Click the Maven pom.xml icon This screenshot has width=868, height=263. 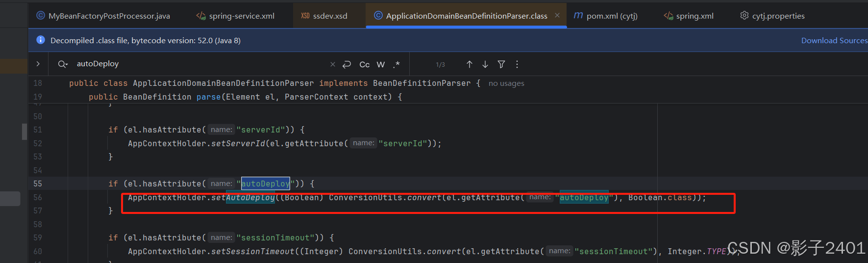(x=578, y=16)
